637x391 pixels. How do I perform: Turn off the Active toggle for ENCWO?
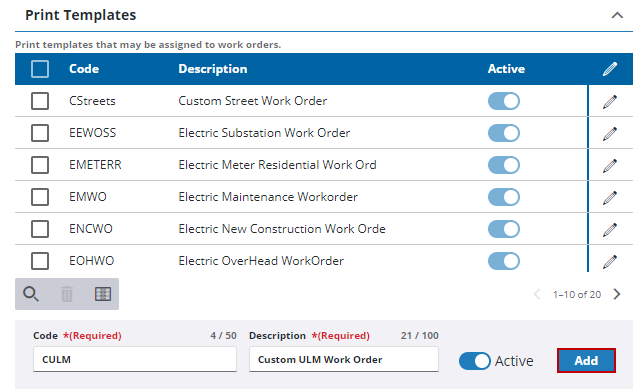[504, 229]
